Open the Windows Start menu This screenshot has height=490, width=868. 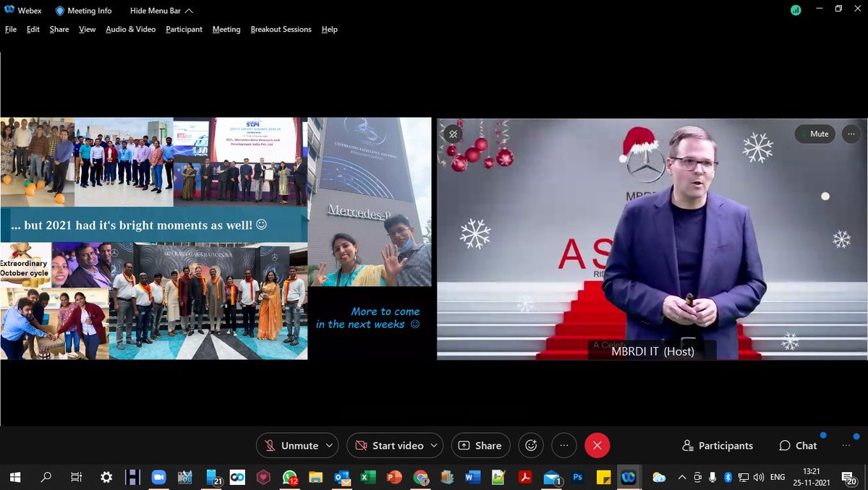14,477
